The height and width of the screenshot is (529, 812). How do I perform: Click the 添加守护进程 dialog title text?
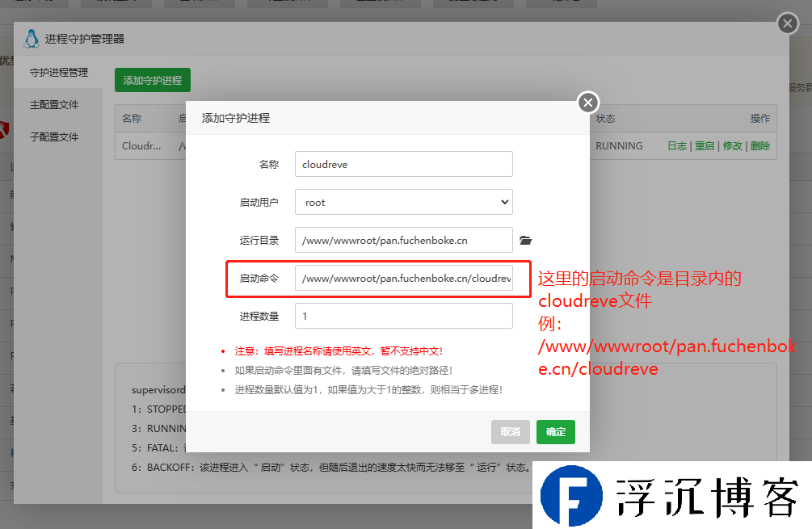(236, 118)
